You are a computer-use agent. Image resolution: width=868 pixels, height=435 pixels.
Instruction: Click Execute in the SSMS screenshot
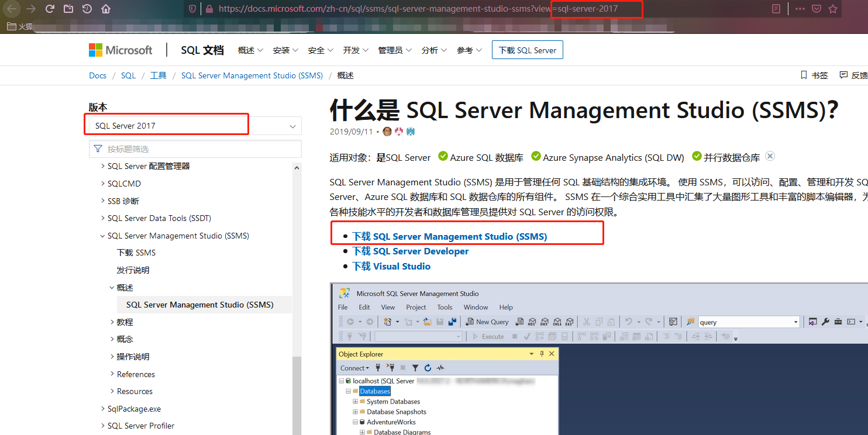click(x=488, y=336)
